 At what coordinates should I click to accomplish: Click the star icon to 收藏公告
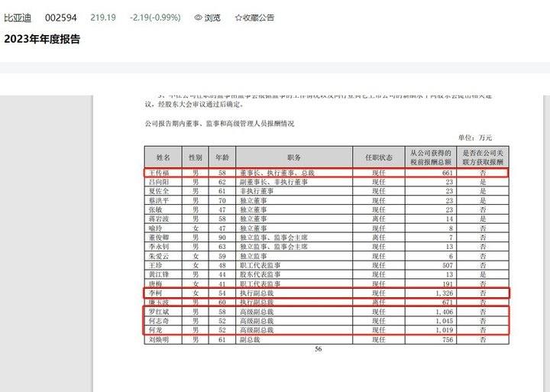238,18
